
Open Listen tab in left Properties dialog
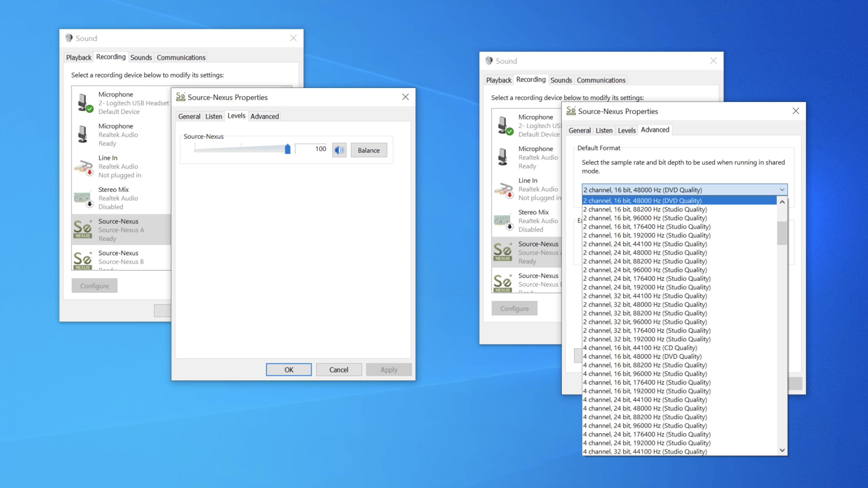pyautogui.click(x=214, y=116)
